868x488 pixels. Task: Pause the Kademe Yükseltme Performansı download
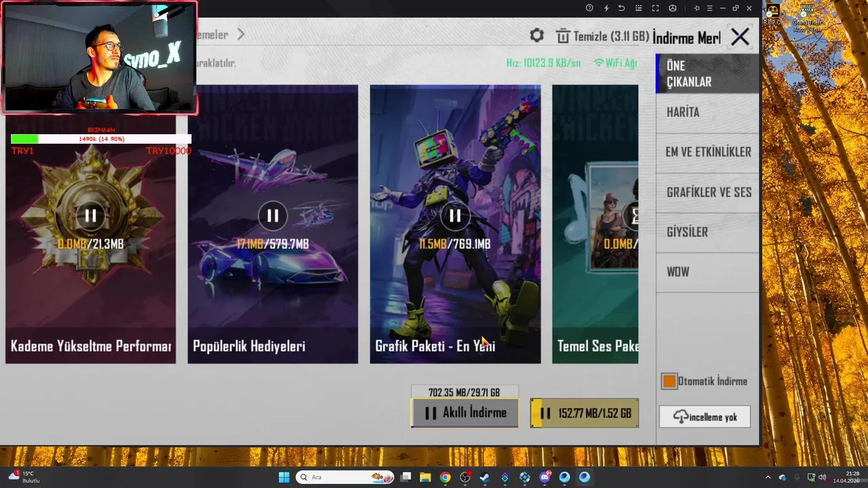(x=90, y=216)
